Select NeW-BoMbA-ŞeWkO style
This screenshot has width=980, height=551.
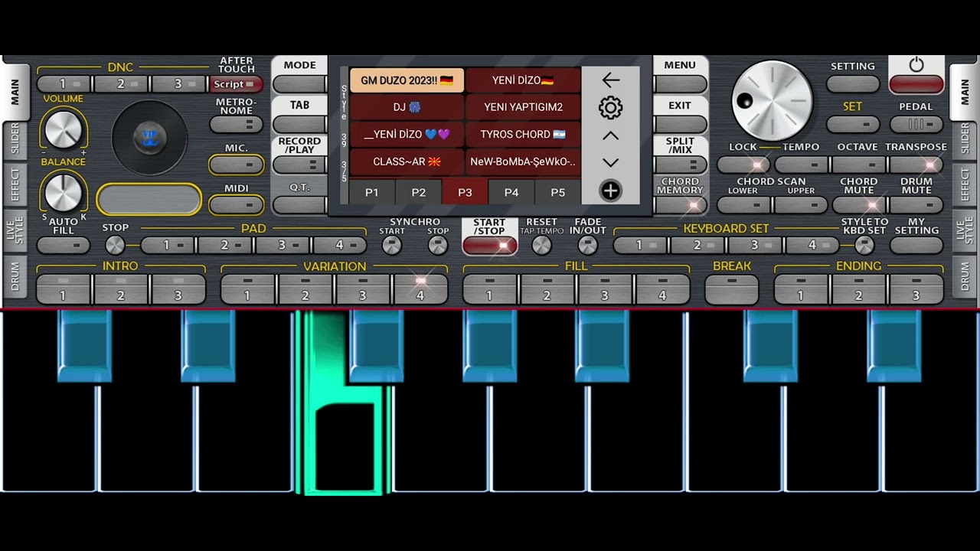tap(523, 161)
